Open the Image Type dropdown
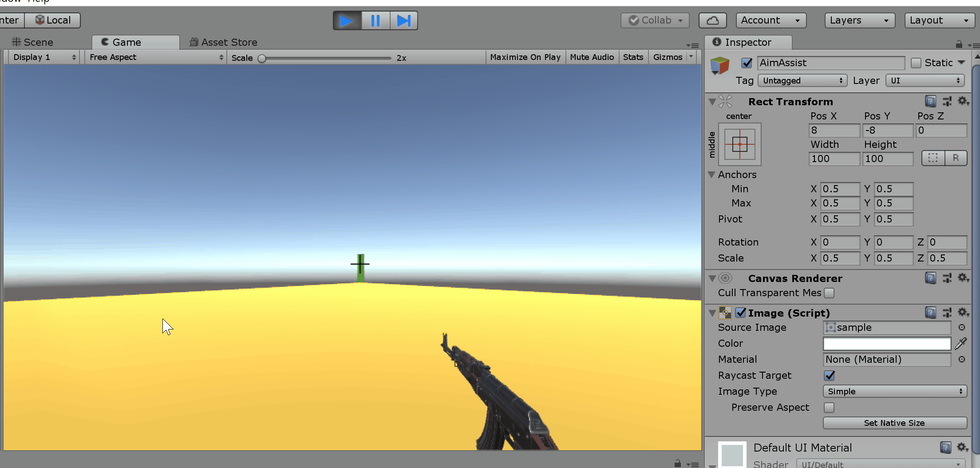Image resolution: width=980 pixels, height=468 pixels. (894, 391)
